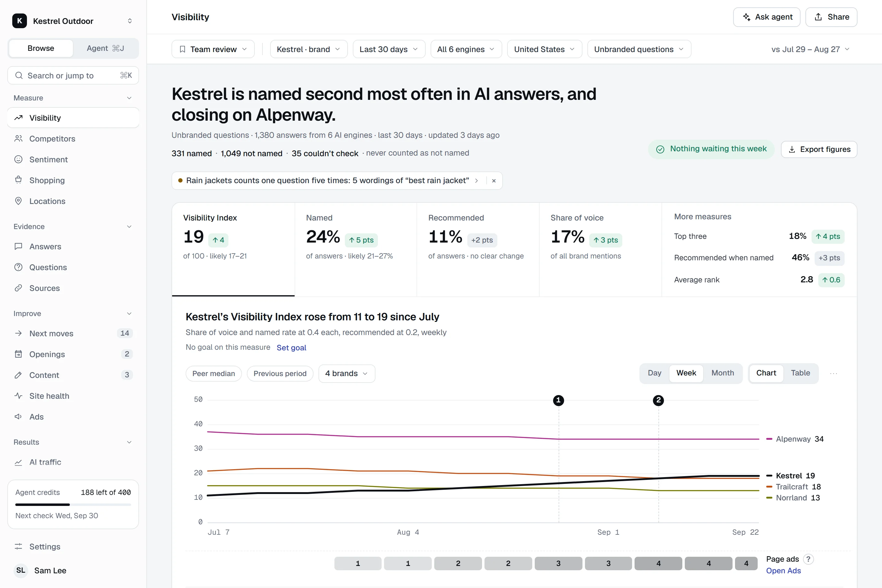This screenshot has height=588, width=882.
Task: Select the Visibility Index tab
Action: 233,249
